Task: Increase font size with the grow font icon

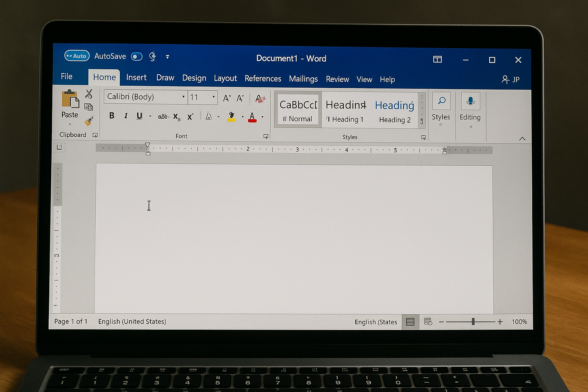Action: point(227,98)
